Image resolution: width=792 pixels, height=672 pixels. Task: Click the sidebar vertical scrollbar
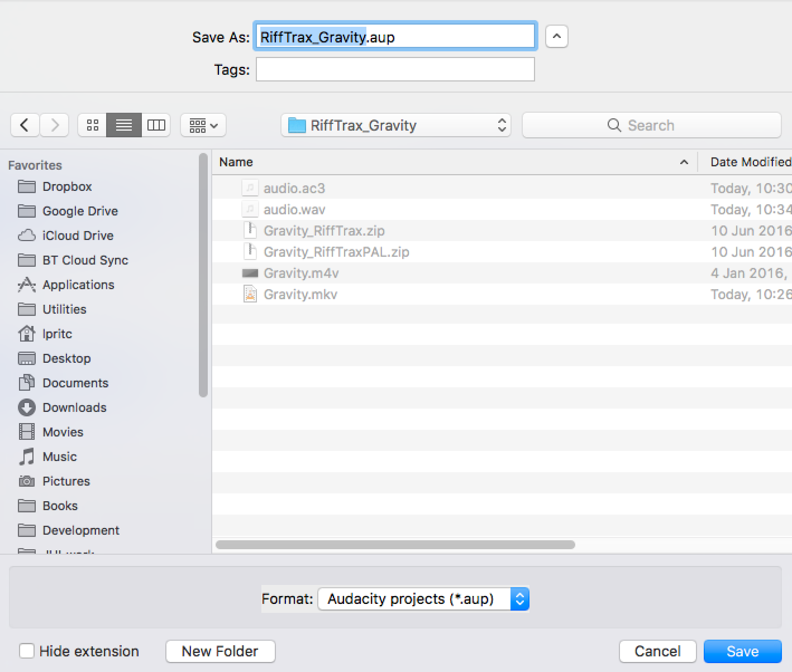tap(203, 275)
